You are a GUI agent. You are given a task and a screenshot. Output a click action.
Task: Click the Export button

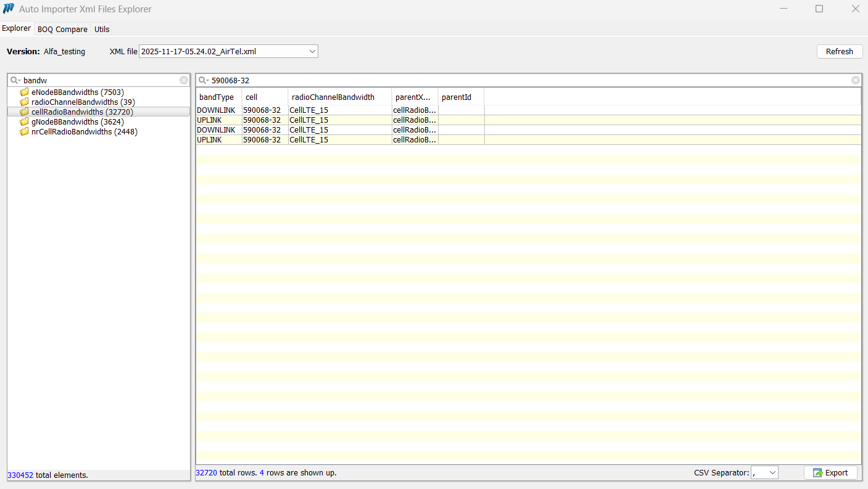(830, 473)
